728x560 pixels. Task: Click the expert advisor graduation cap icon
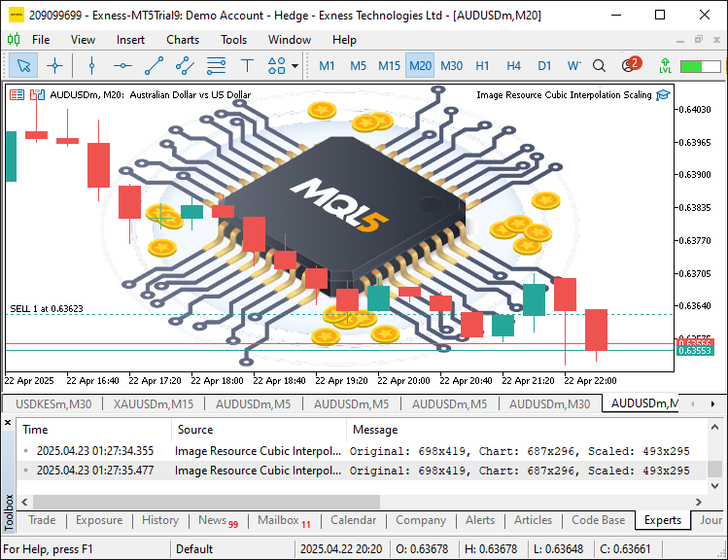663,95
